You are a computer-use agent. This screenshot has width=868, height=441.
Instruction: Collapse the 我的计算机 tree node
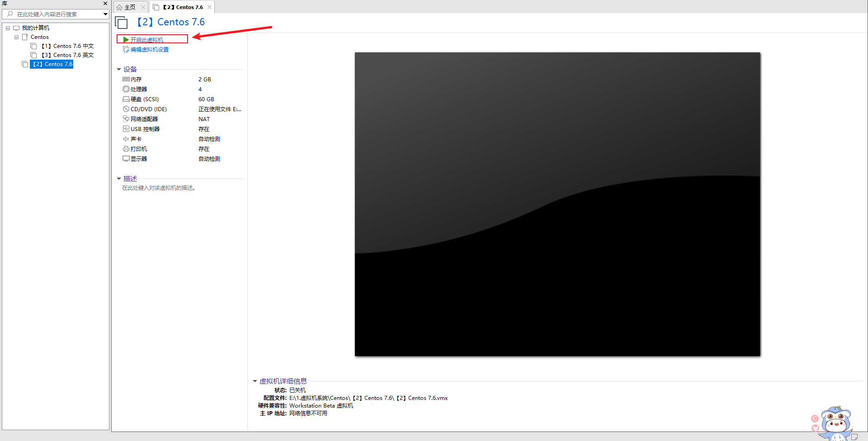tap(8, 28)
